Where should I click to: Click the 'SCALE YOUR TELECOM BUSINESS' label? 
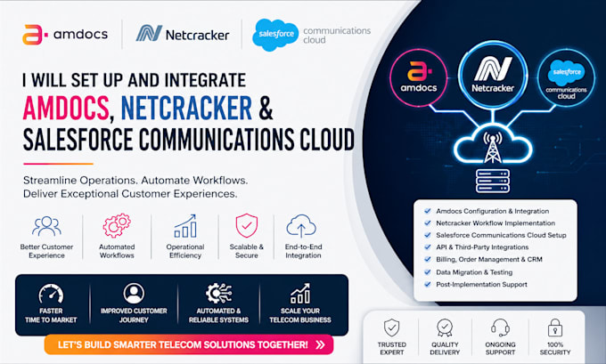[x=300, y=315]
